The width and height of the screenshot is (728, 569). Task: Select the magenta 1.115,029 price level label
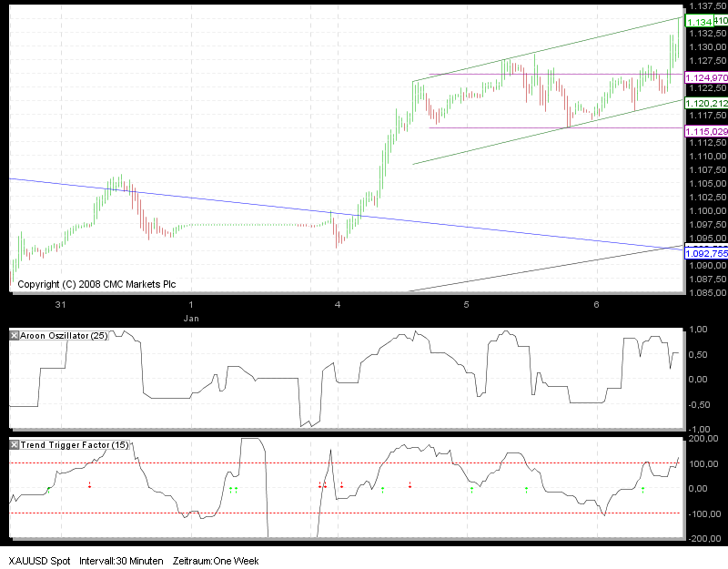coord(705,133)
